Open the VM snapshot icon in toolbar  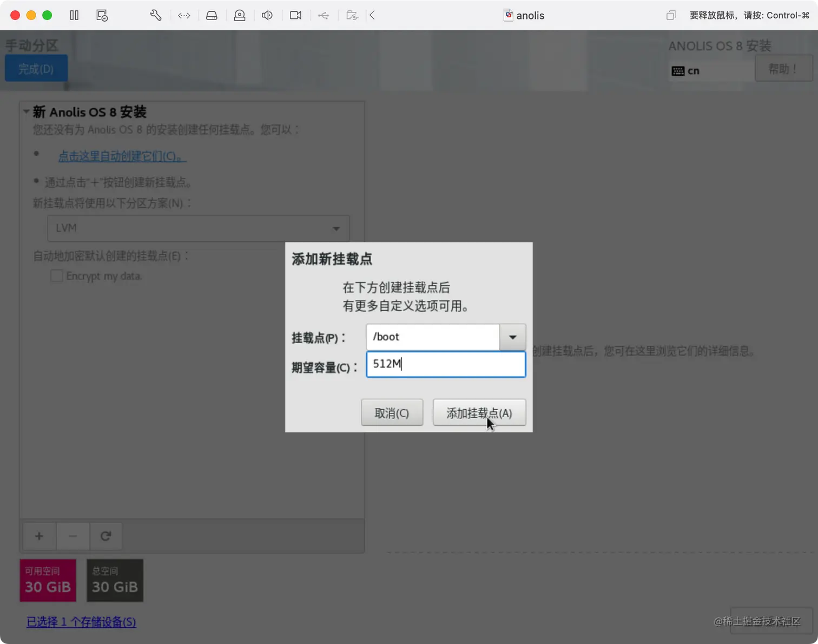click(102, 15)
